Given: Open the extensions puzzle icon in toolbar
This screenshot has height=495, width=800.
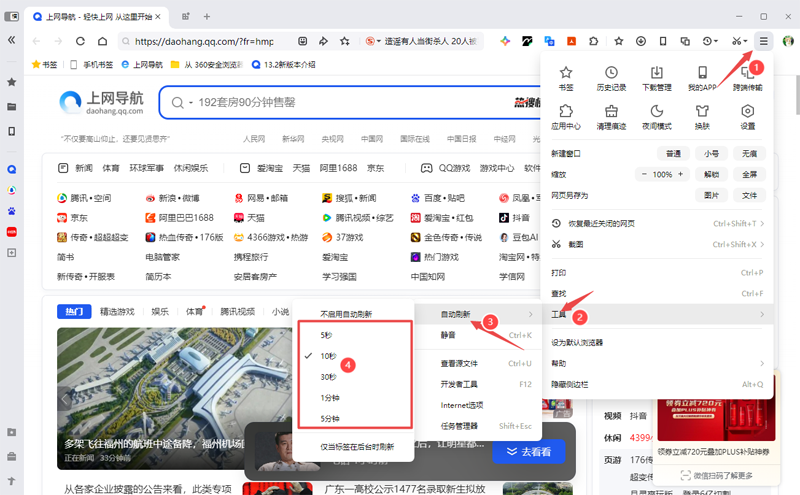Looking at the screenshot, I should pos(593,41).
